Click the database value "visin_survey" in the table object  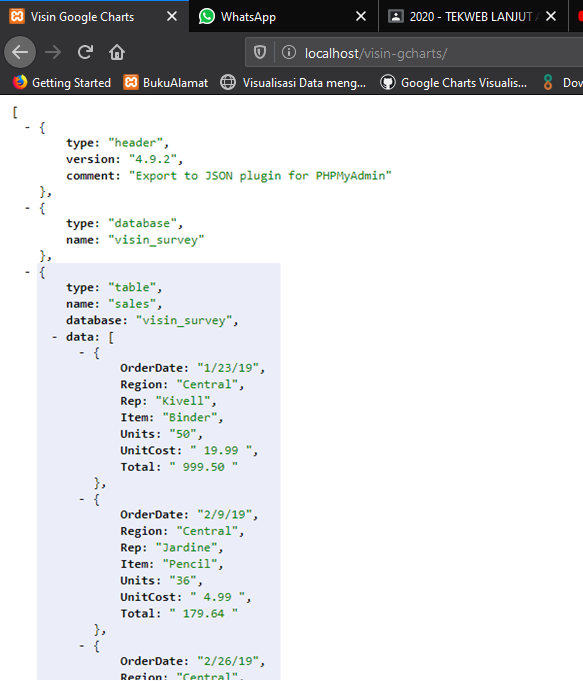184,321
